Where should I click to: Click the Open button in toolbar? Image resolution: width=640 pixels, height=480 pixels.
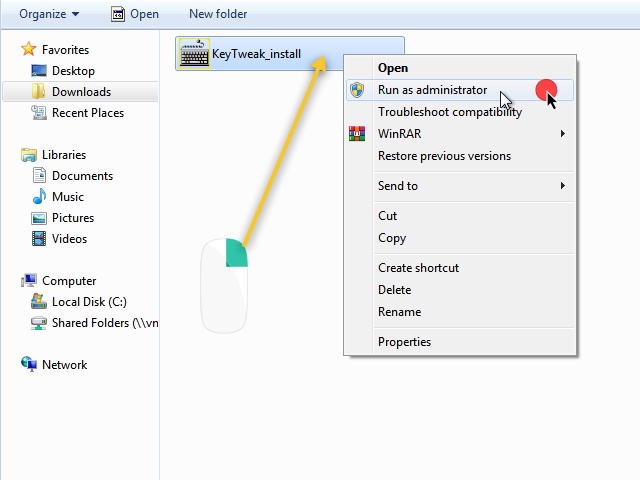click(x=135, y=14)
